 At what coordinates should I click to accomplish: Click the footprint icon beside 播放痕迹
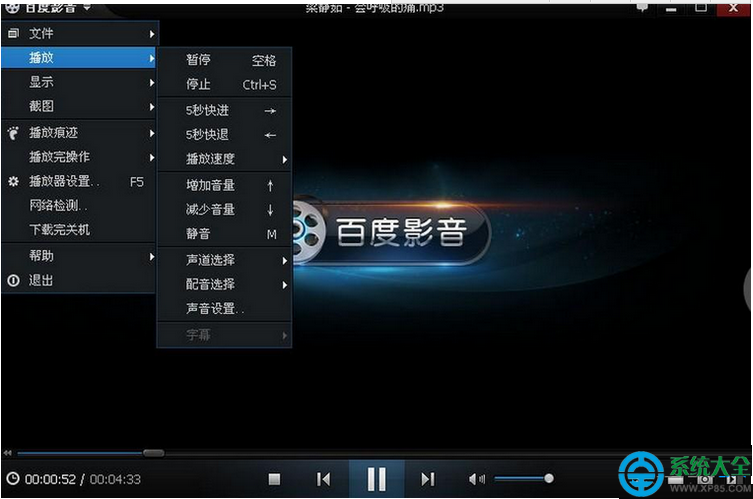(13, 133)
